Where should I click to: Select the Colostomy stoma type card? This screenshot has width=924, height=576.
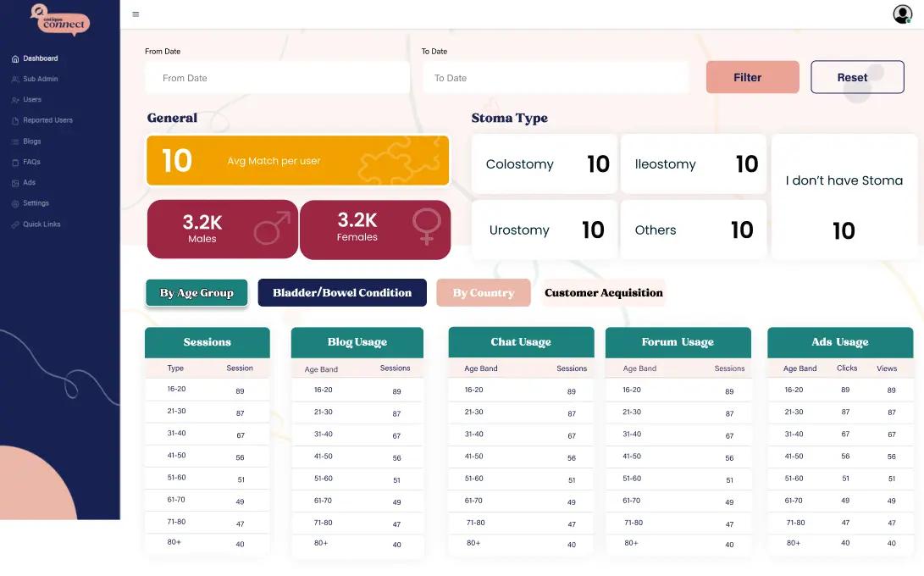[544, 164]
